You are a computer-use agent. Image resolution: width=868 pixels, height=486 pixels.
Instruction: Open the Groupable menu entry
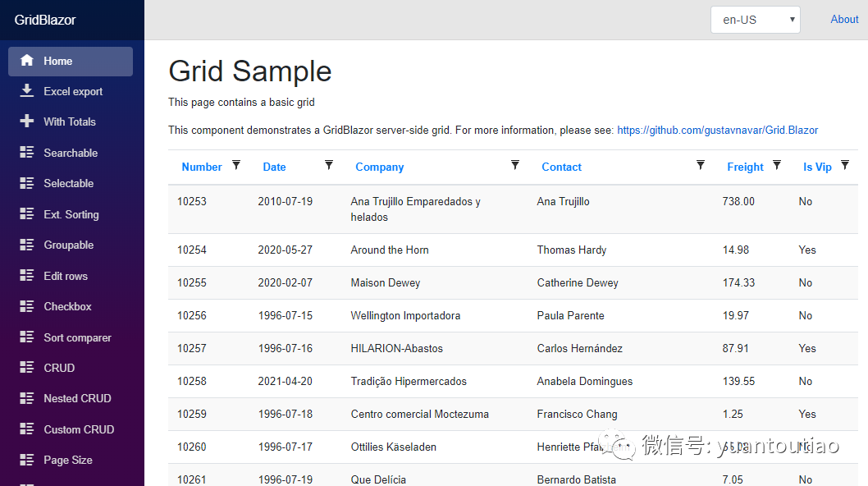coord(71,245)
